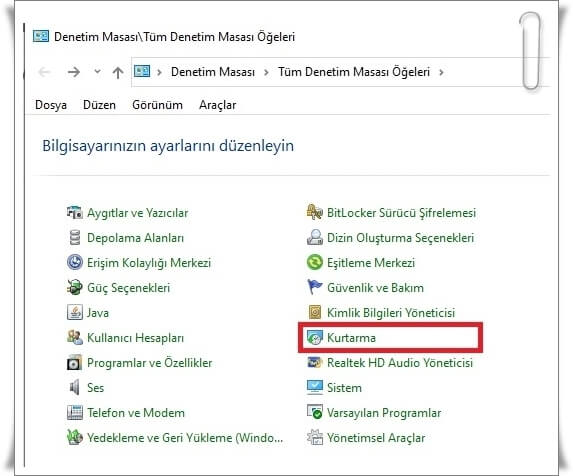Open Eşitleme Merkezi link
The width and height of the screenshot is (573, 476).
[371, 263]
